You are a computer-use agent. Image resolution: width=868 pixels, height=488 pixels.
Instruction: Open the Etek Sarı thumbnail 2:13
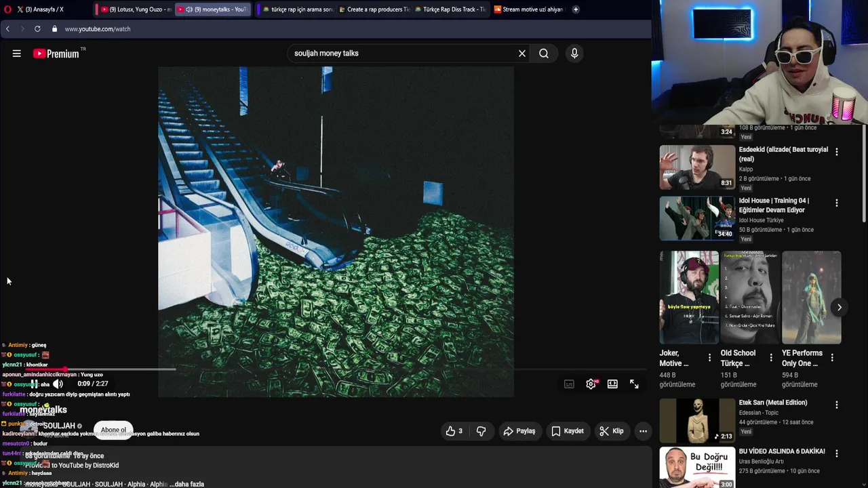tap(697, 420)
